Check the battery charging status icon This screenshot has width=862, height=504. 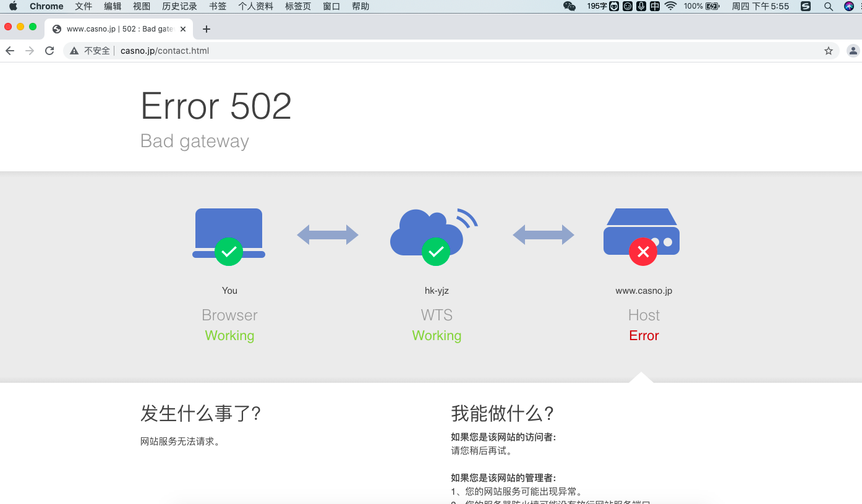pyautogui.click(x=711, y=6)
